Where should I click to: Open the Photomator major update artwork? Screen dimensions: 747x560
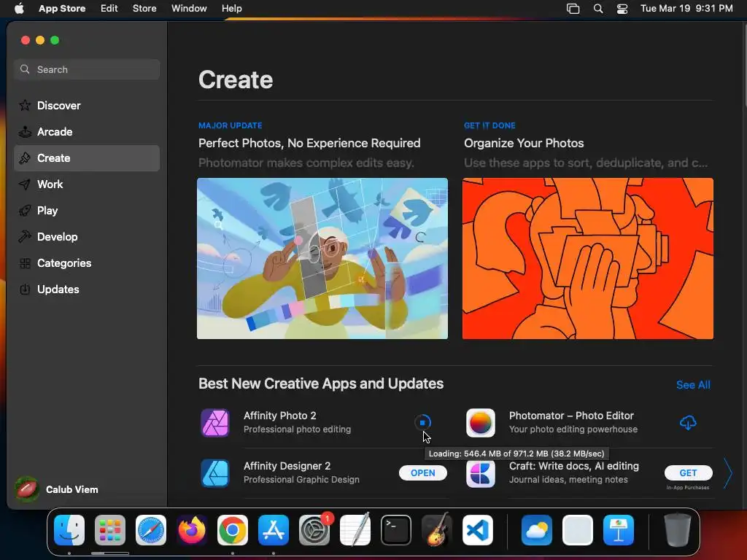click(322, 259)
